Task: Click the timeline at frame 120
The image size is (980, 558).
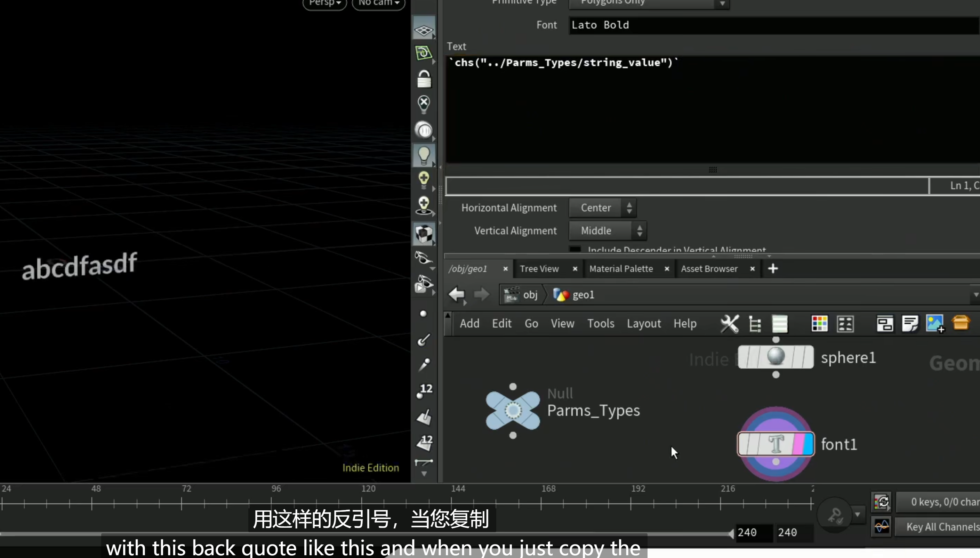Action: tap(361, 502)
